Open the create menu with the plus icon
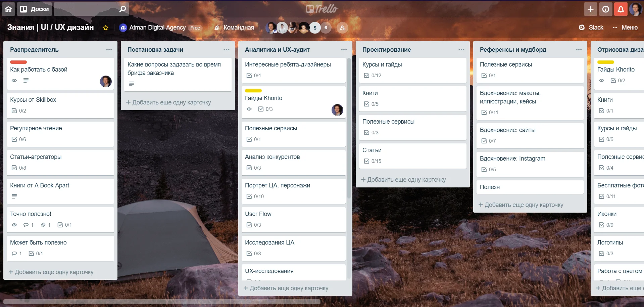 [x=590, y=9]
